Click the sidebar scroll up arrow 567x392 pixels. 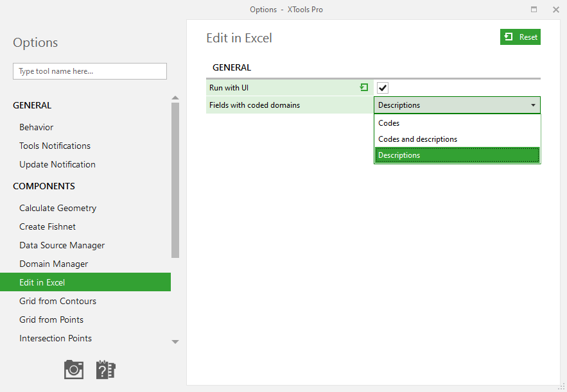click(x=175, y=98)
